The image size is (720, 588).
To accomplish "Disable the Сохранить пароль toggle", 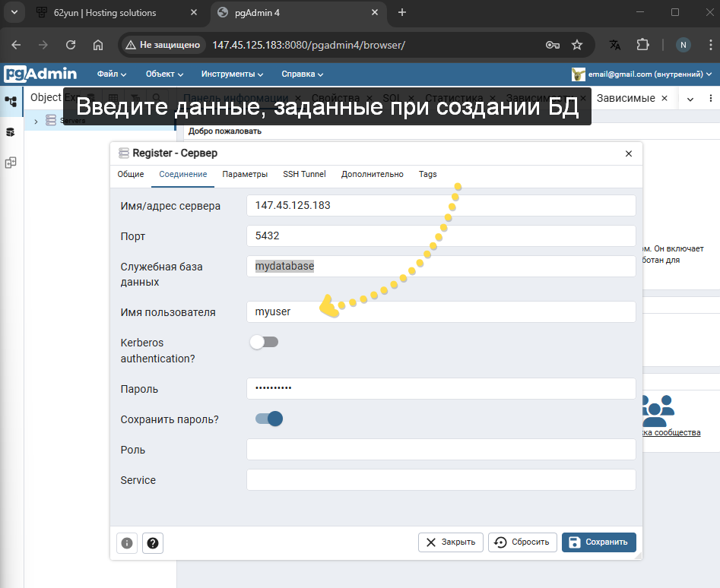I will tap(268, 419).
